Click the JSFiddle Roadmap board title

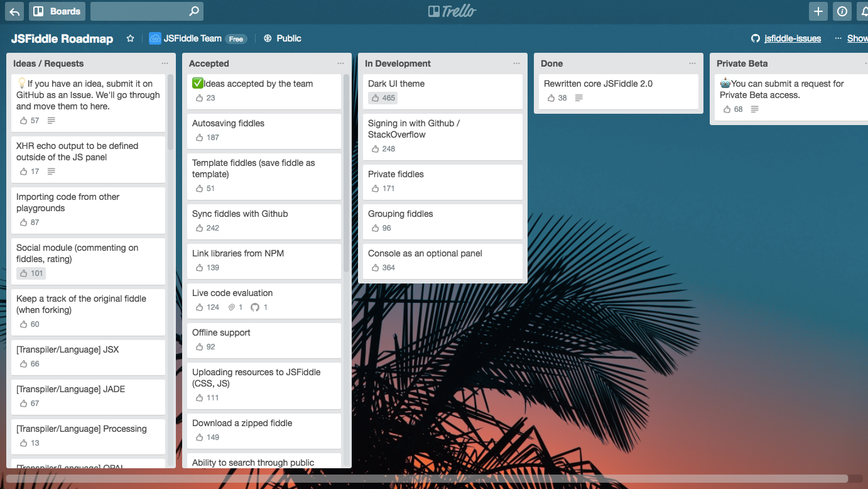tap(62, 38)
